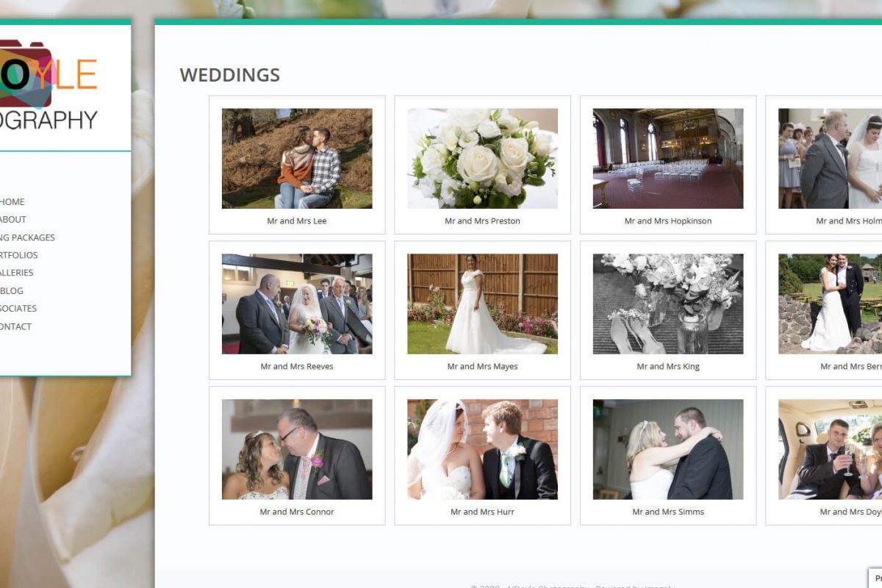Select the black-and-white King album photo
This screenshot has width=882, height=588.
(x=668, y=304)
